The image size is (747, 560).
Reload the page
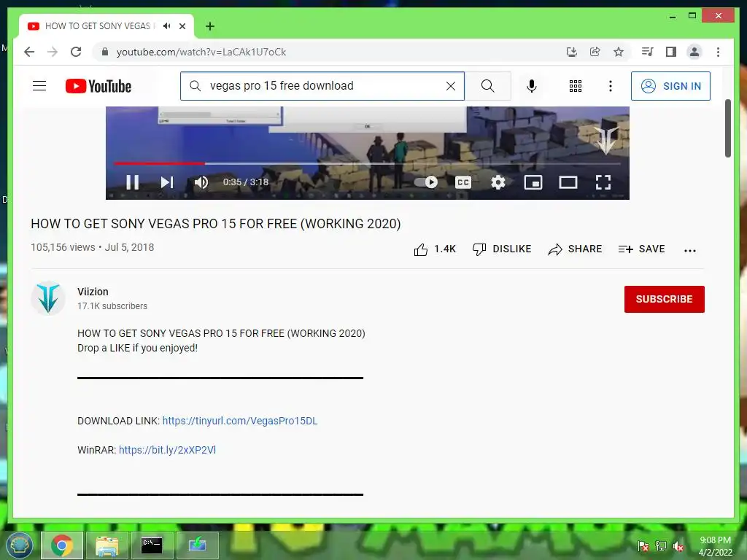pyautogui.click(x=76, y=52)
